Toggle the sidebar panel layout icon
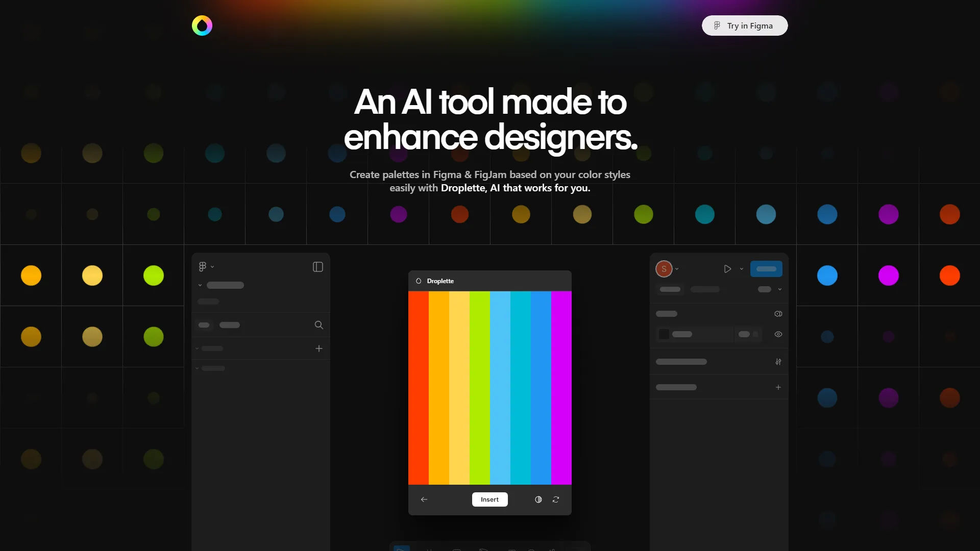The height and width of the screenshot is (551, 980). (317, 267)
